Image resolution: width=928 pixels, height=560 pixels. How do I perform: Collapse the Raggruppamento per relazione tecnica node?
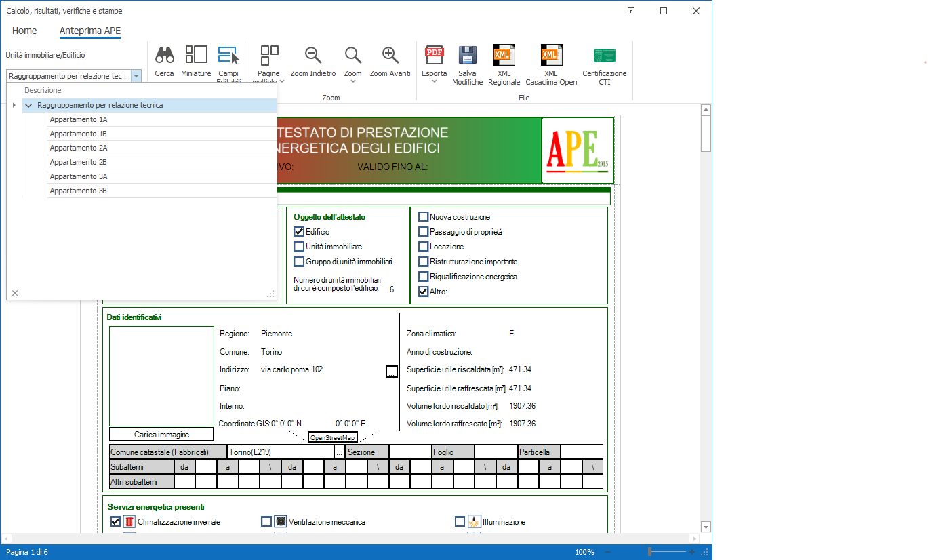coord(28,106)
